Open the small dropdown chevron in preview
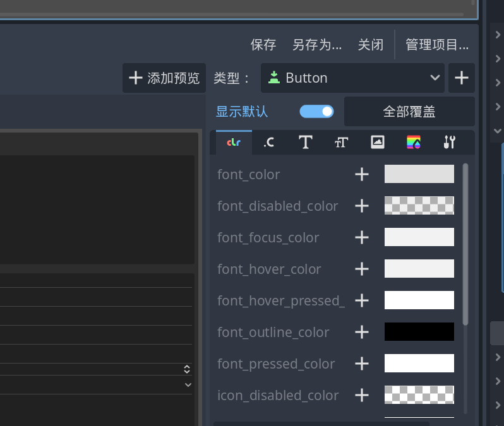Image resolution: width=504 pixels, height=426 pixels. tap(188, 385)
